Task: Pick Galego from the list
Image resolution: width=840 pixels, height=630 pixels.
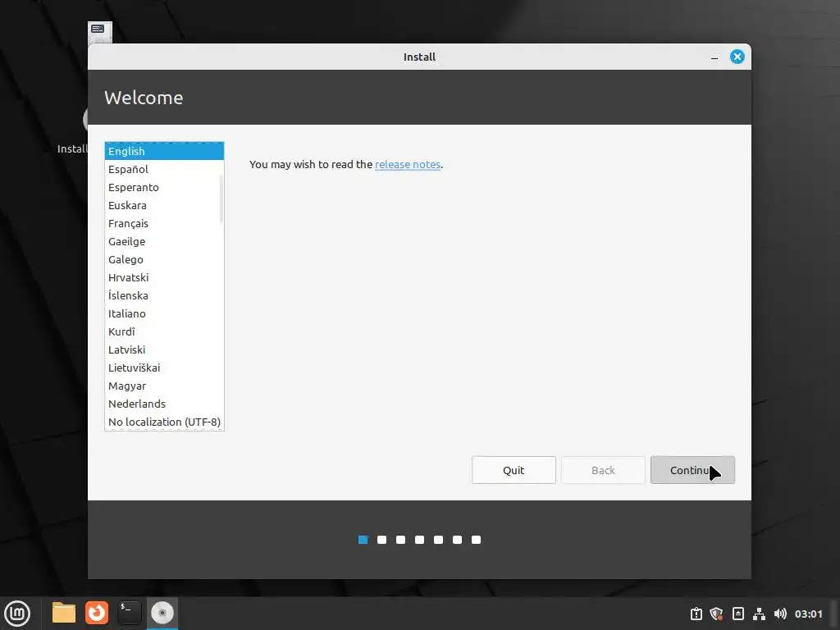Action: (164, 259)
